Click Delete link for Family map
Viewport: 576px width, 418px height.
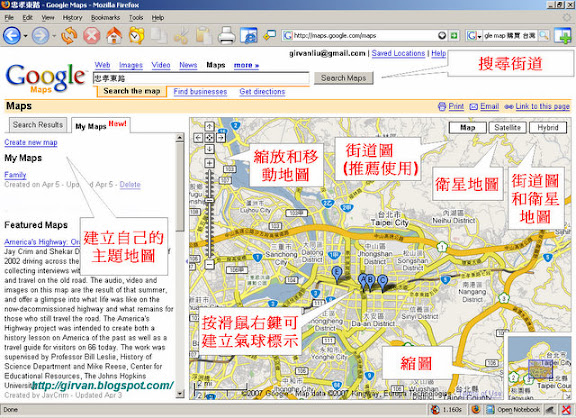click(130, 185)
